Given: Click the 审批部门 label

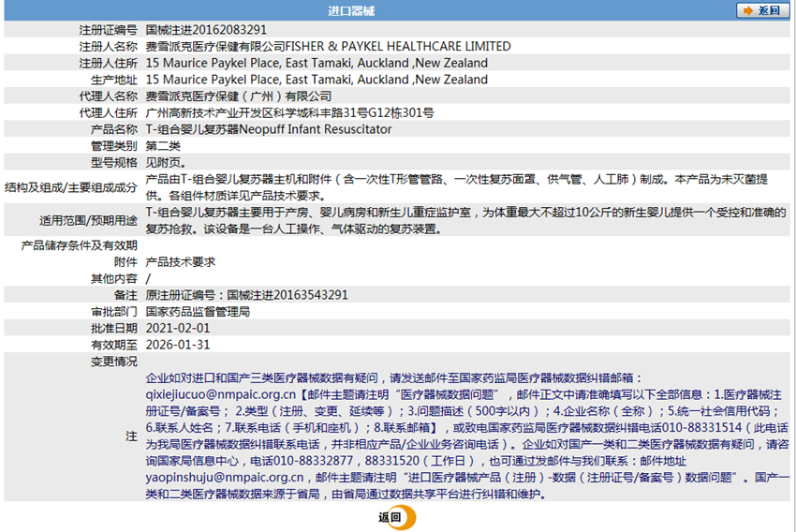Looking at the screenshot, I should pos(114,312).
